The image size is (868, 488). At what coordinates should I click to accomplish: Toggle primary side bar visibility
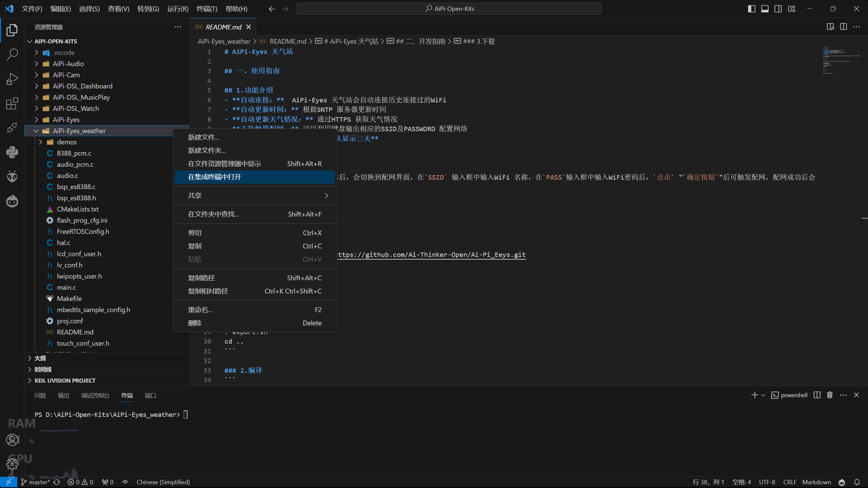pos(752,9)
